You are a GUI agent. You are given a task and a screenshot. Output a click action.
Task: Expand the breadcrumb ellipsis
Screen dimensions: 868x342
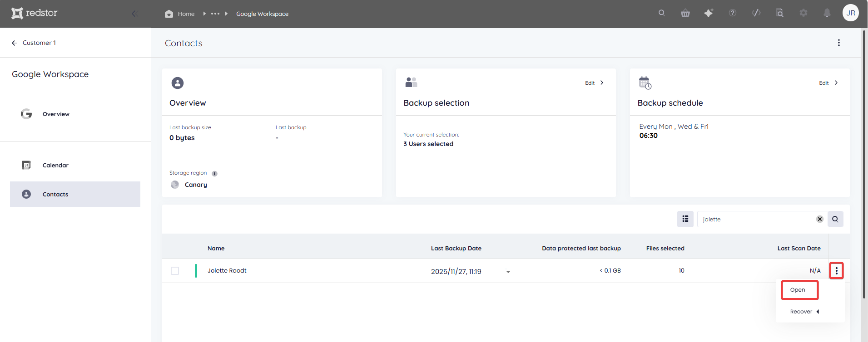(215, 14)
